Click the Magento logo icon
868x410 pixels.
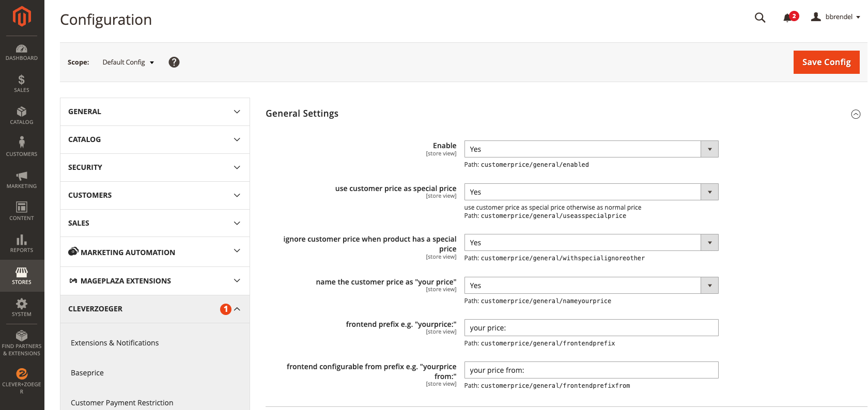(22, 16)
